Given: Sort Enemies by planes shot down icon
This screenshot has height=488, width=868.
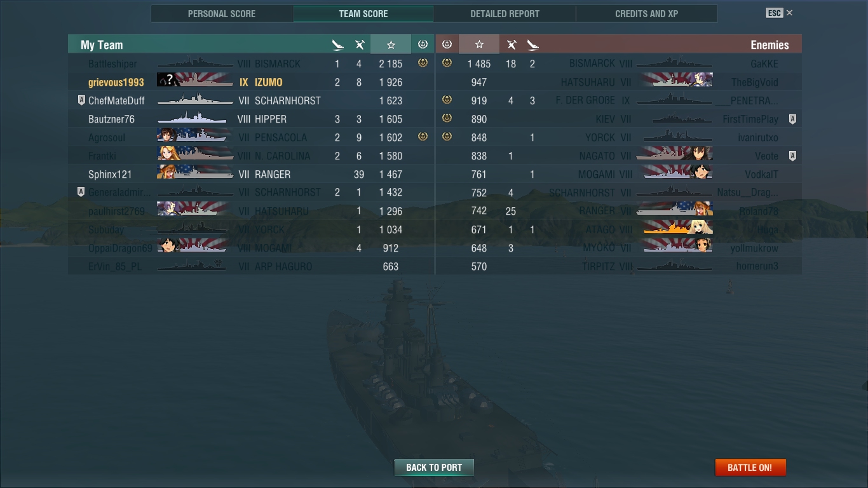Looking at the screenshot, I should coord(511,44).
